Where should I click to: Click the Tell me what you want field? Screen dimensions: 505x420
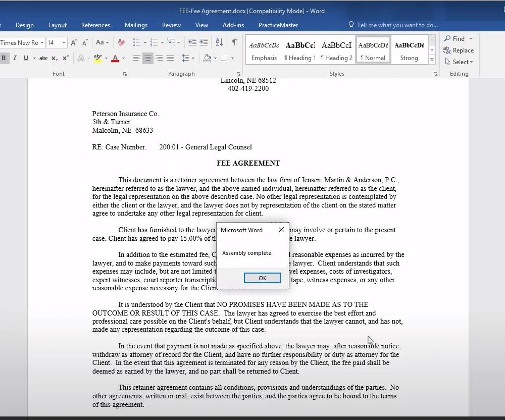click(x=397, y=25)
